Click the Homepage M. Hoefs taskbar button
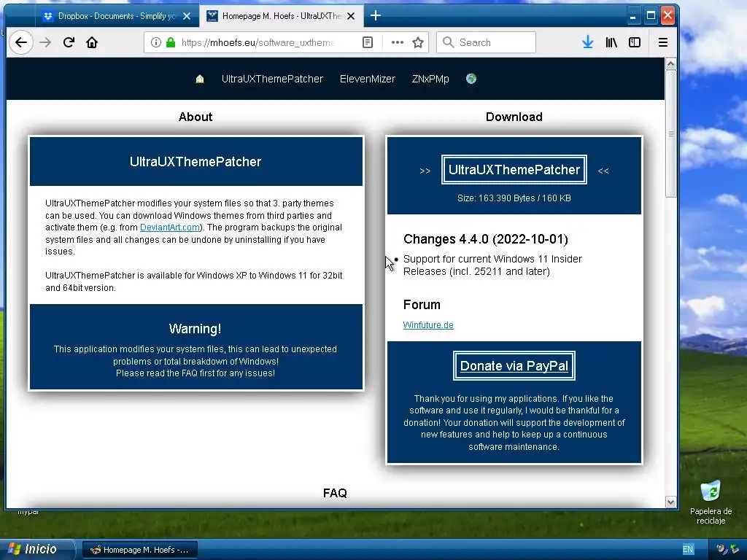This screenshot has height=560, width=747. [140, 550]
